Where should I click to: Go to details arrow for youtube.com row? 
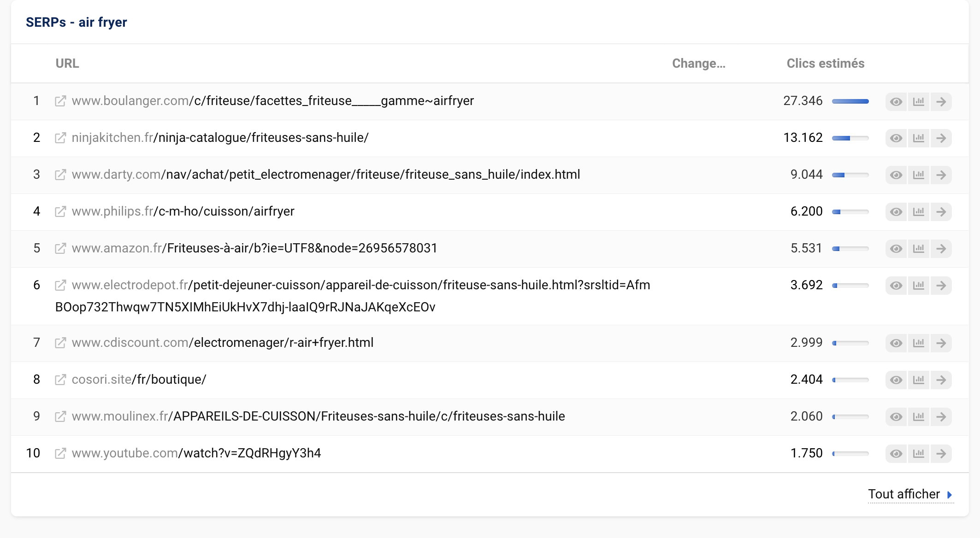[x=941, y=453]
